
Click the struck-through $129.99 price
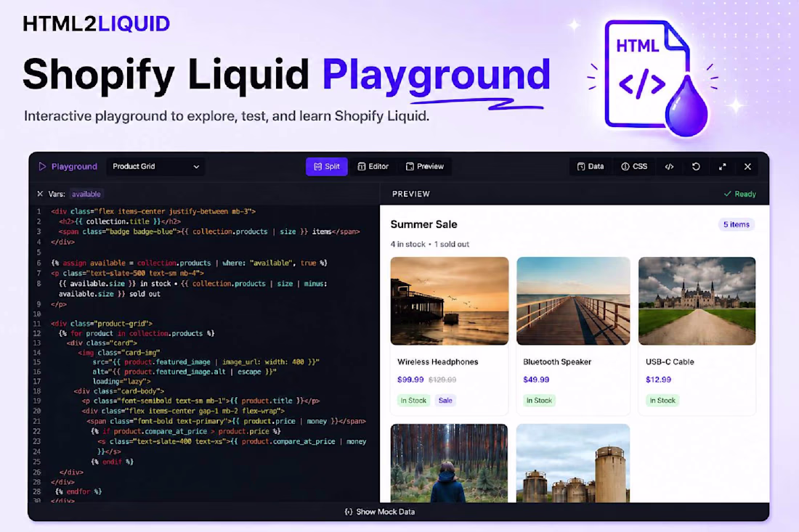click(442, 380)
